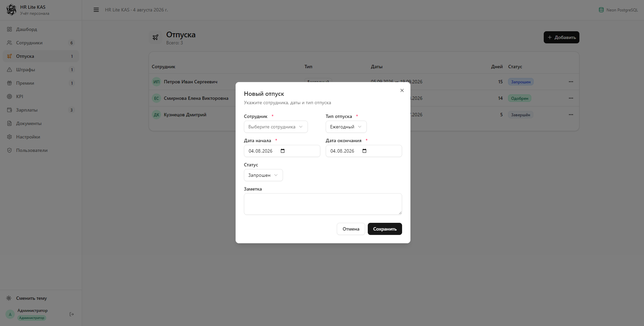This screenshot has height=326, width=644.
Task: Toggle theme with Сменить тему
Action: click(41, 298)
